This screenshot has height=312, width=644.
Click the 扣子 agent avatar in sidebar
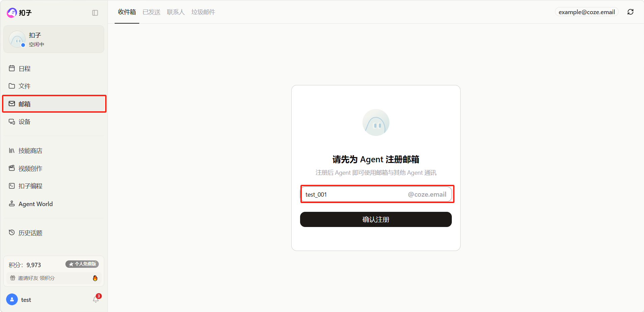tap(17, 39)
